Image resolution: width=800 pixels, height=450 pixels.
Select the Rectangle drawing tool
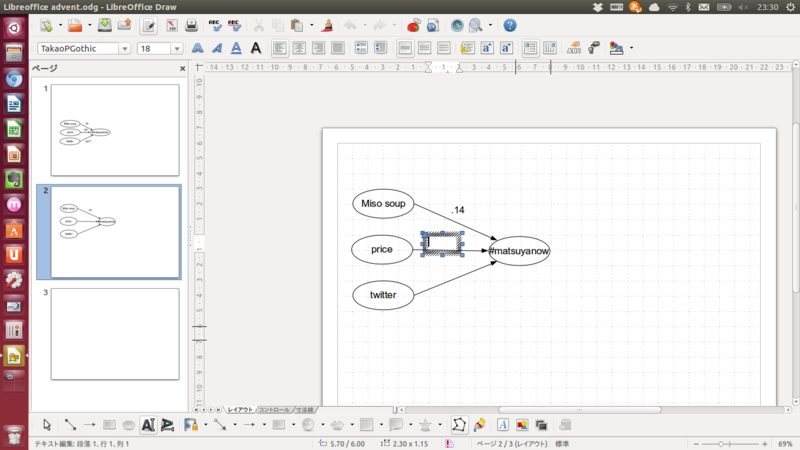tap(109, 424)
